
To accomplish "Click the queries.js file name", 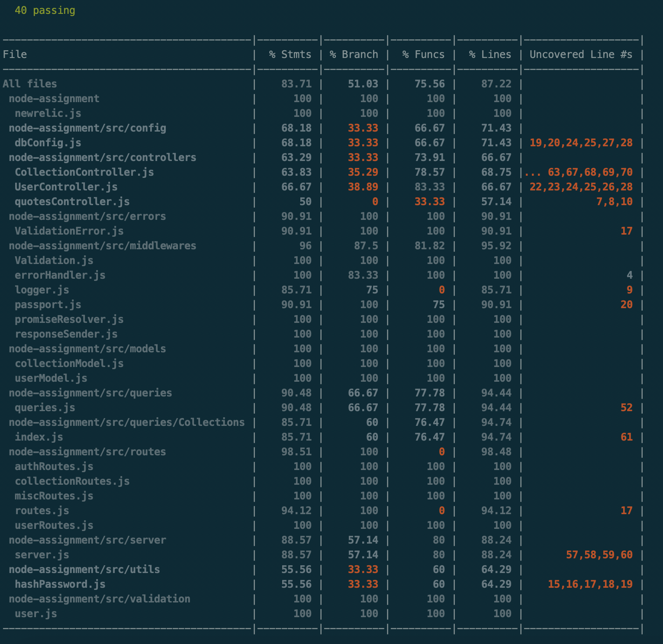I will click(45, 408).
